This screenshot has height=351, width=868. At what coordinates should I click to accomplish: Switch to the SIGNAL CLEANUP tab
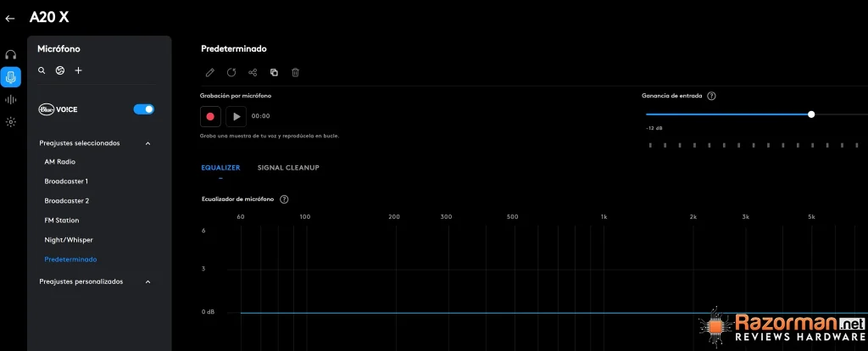[x=288, y=168]
